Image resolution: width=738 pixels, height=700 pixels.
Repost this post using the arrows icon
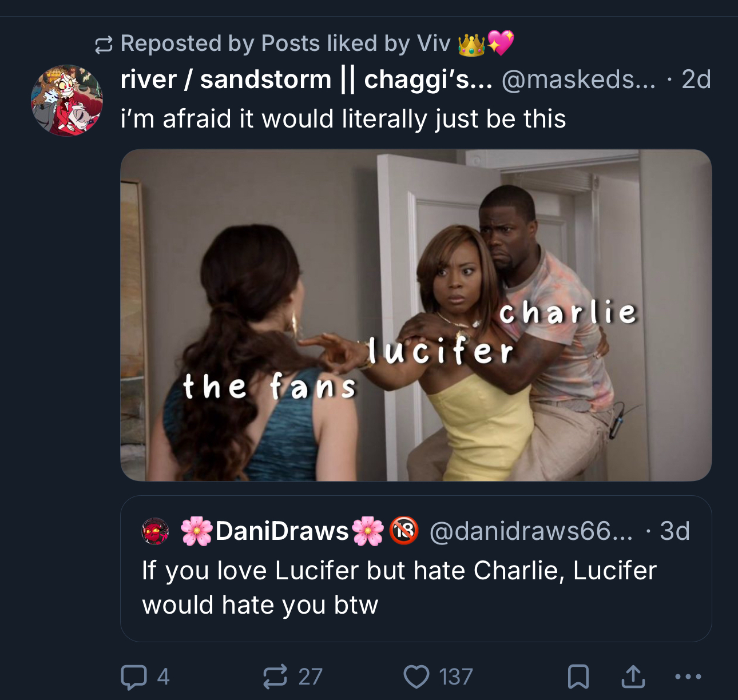[275, 677]
